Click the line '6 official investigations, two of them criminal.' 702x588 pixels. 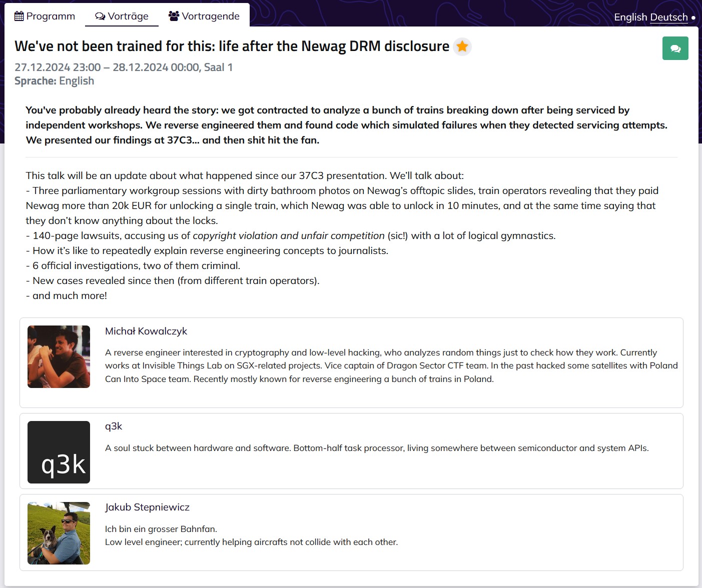point(133,265)
